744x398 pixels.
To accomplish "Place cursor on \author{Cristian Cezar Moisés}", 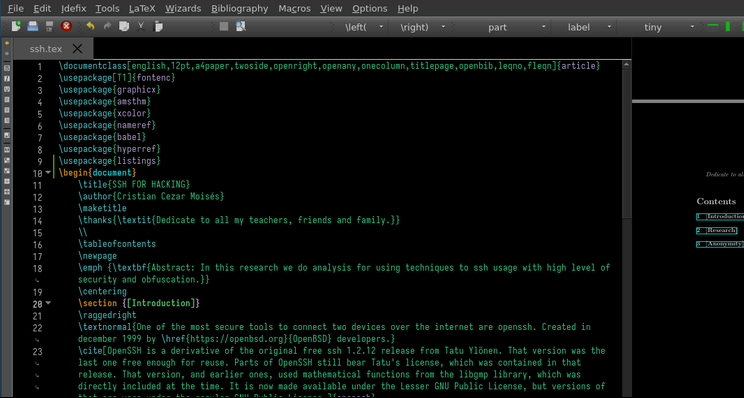I will (151, 196).
